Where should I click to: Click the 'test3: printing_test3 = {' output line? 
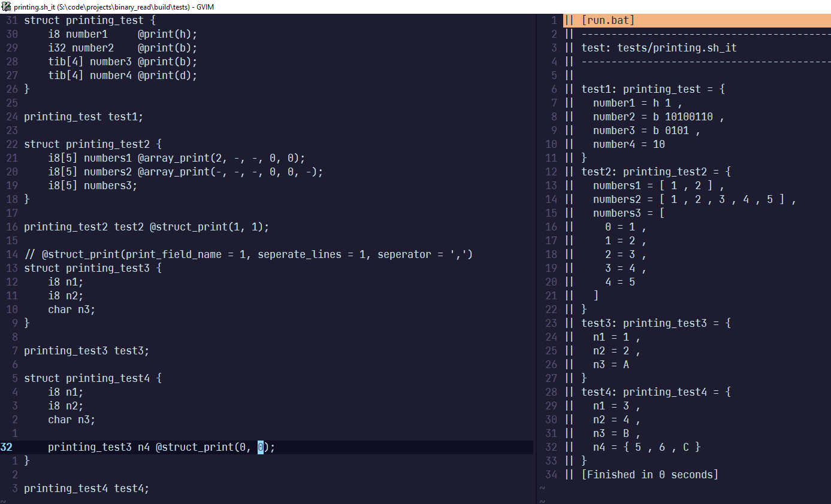[655, 323]
